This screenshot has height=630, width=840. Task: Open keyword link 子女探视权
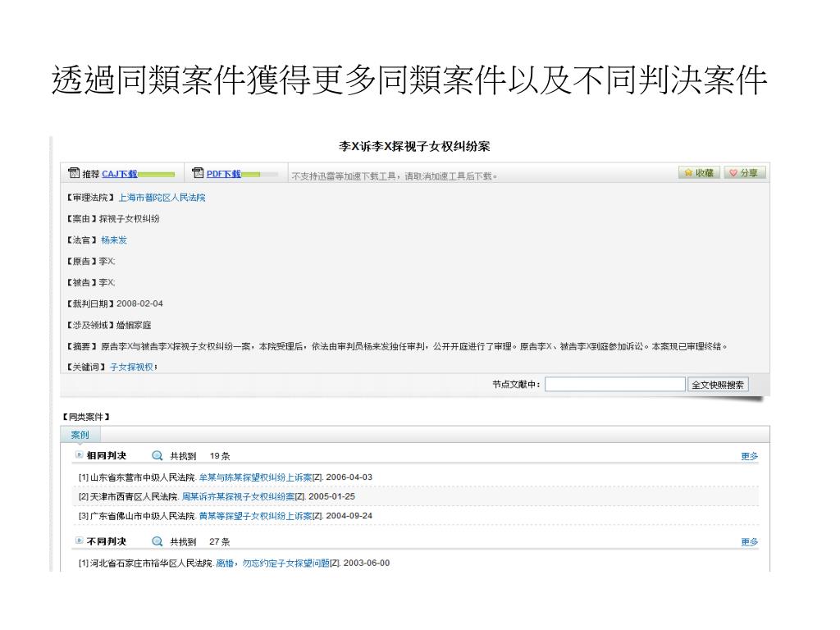tap(132, 367)
